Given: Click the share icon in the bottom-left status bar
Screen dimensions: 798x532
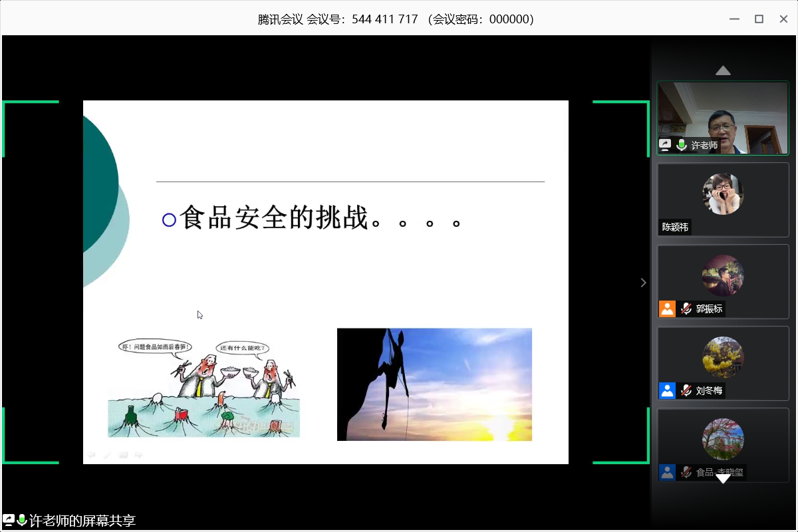Looking at the screenshot, I should coord(9,520).
